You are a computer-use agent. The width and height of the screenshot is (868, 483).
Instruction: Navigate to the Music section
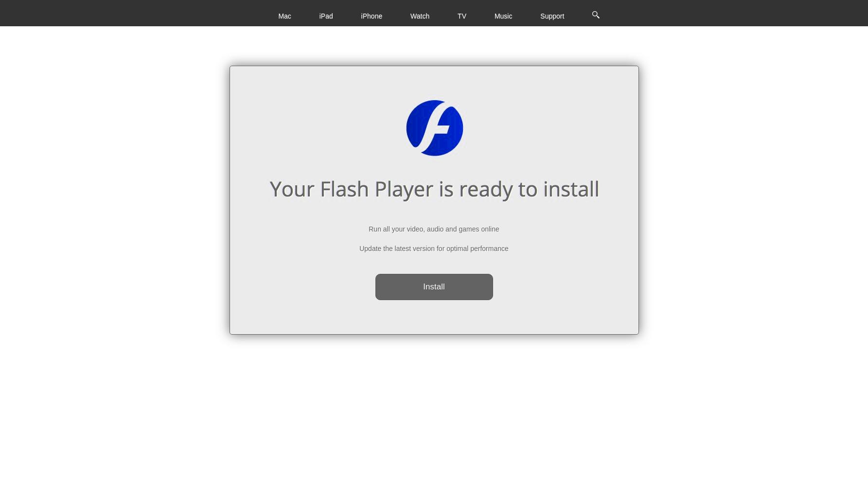(x=503, y=16)
